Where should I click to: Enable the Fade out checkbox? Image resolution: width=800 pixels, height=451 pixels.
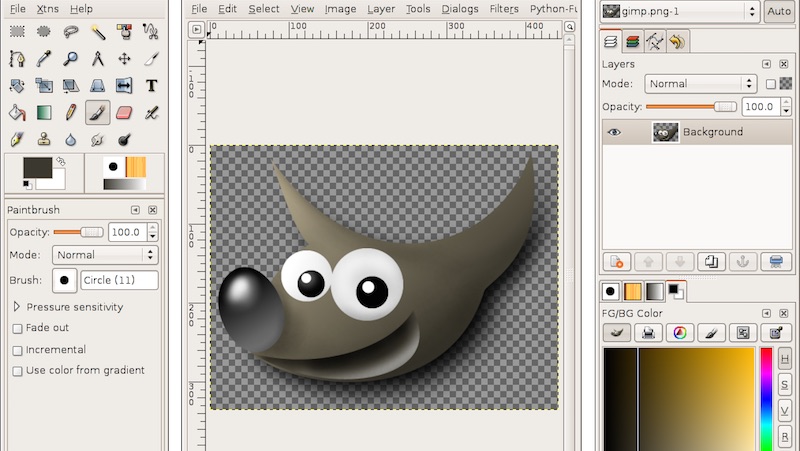pyautogui.click(x=17, y=329)
